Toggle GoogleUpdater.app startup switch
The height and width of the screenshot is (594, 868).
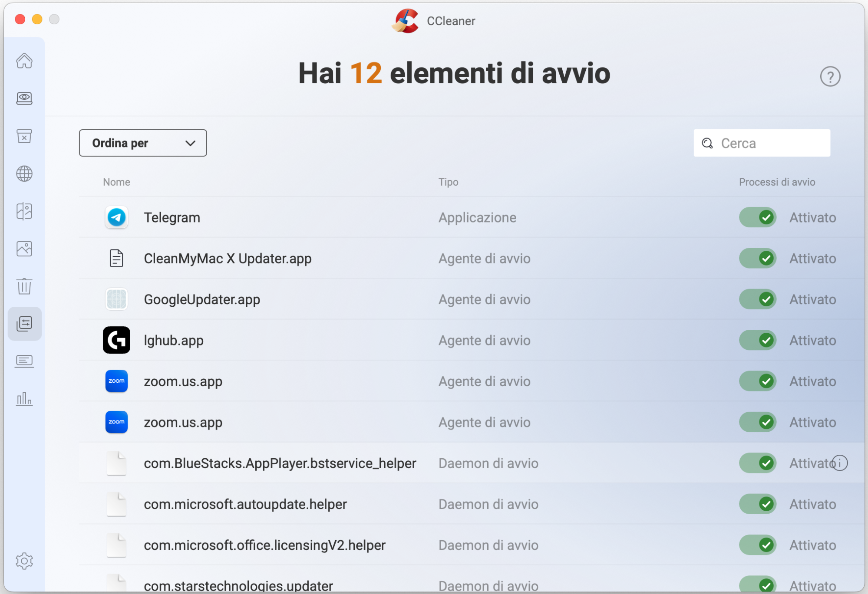click(x=758, y=299)
